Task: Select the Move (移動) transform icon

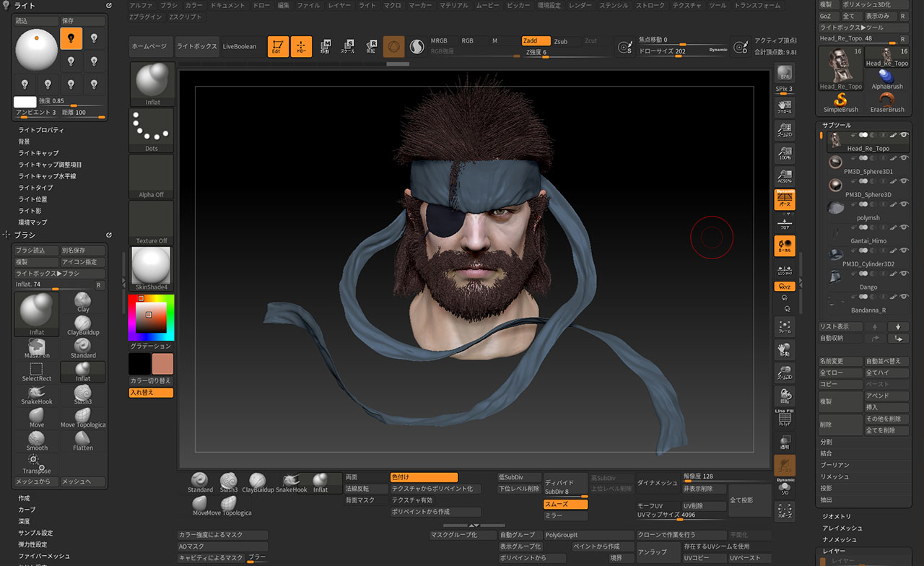Action: pyautogui.click(x=326, y=47)
